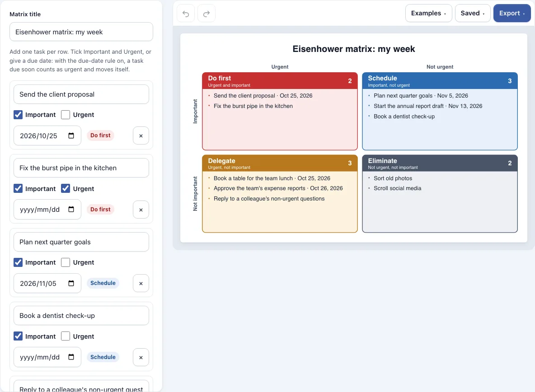This screenshot has height=392, width=535.
Task: Edit the Matrix title field
Action: coord(81,32)
